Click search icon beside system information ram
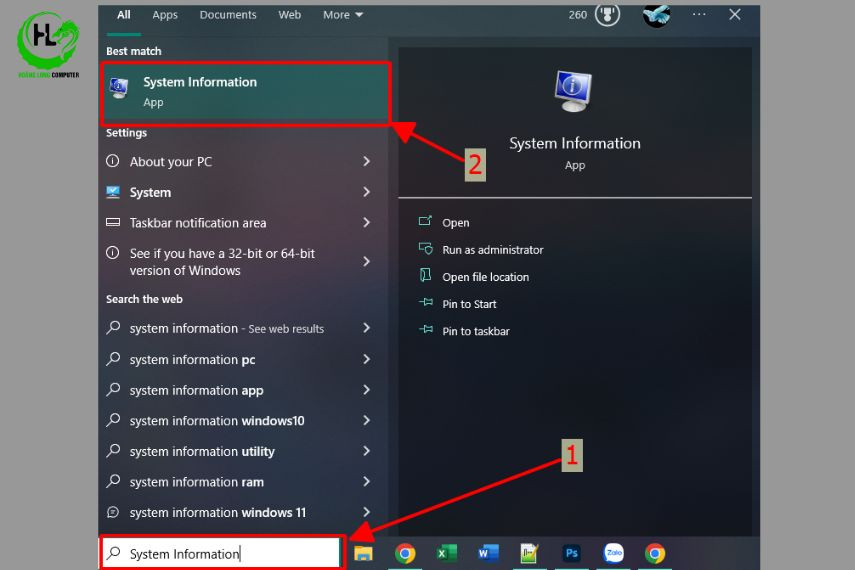The image size is (855, 570). (113, 481)
